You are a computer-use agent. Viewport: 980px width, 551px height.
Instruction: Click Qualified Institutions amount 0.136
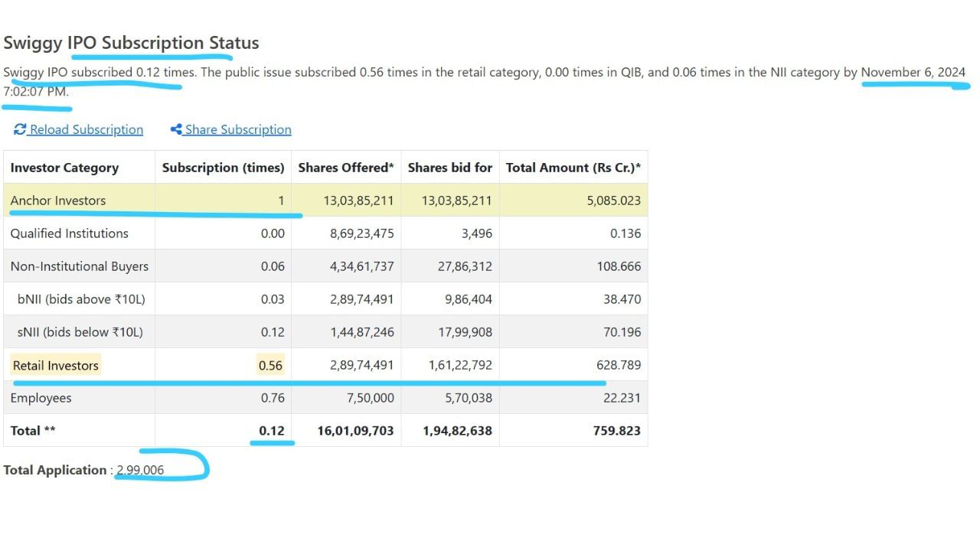click(x=626, y=233)
